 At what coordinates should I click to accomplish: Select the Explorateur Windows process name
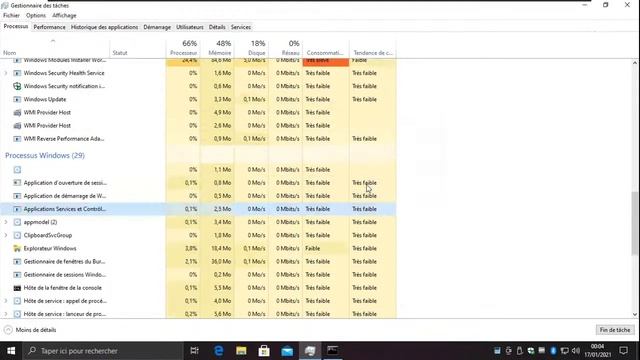pyautogui.click(x=50, y=248)
